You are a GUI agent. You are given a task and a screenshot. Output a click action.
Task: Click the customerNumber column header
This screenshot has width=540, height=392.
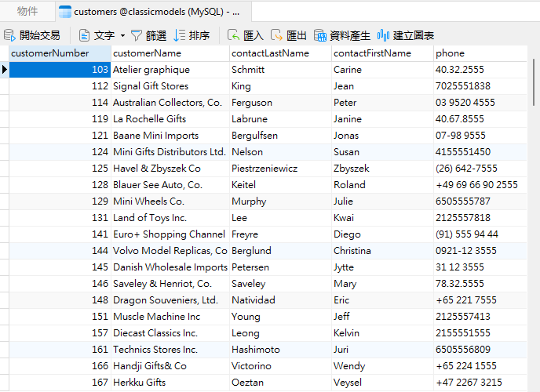60,53
